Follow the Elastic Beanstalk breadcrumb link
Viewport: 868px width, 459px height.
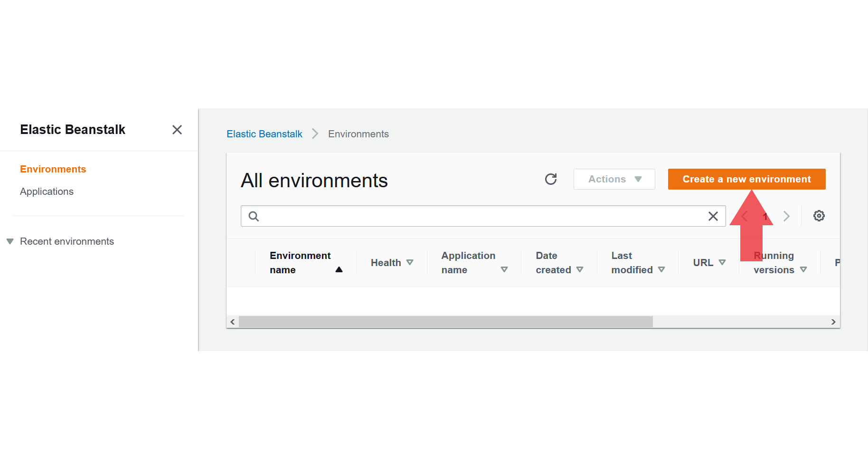click(264, 134)
